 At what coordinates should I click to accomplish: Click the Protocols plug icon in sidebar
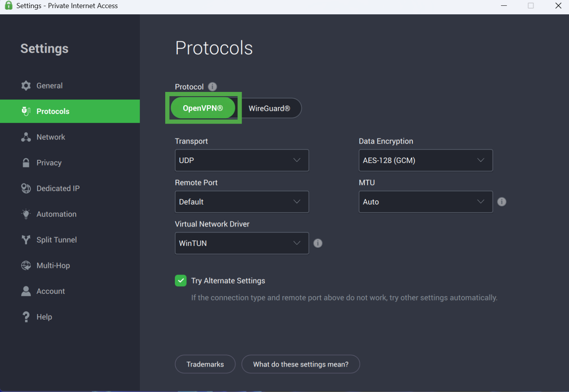point(26,111)
